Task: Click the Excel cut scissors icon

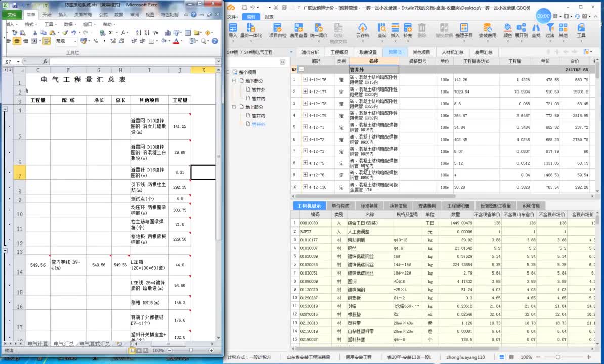Action: pyautogui.click(x=35, y=33)
